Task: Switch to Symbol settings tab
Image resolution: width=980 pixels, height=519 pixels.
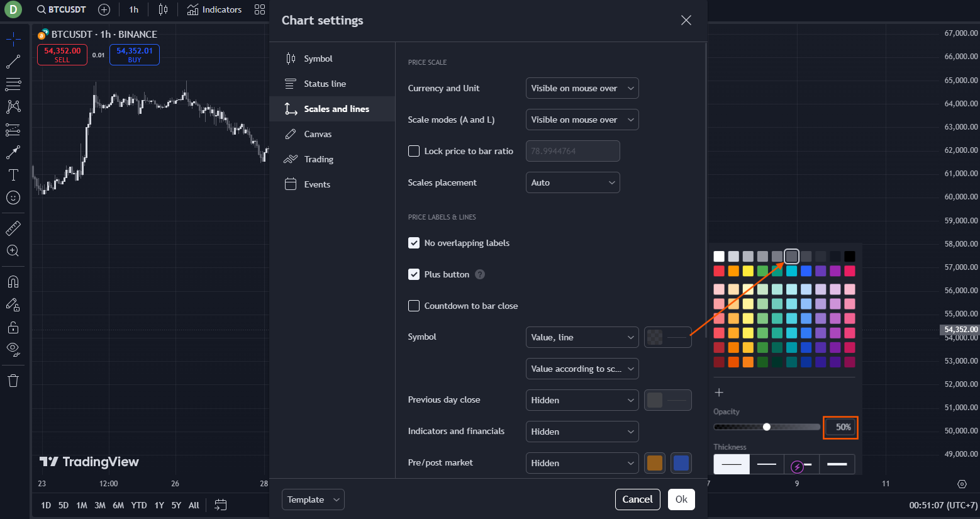Action: coord(332,59)
